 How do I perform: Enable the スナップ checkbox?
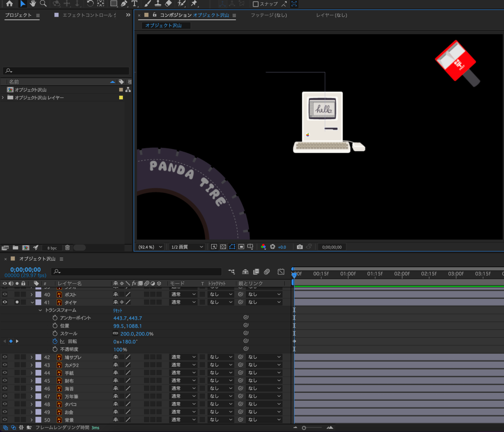tap(255, 4)
